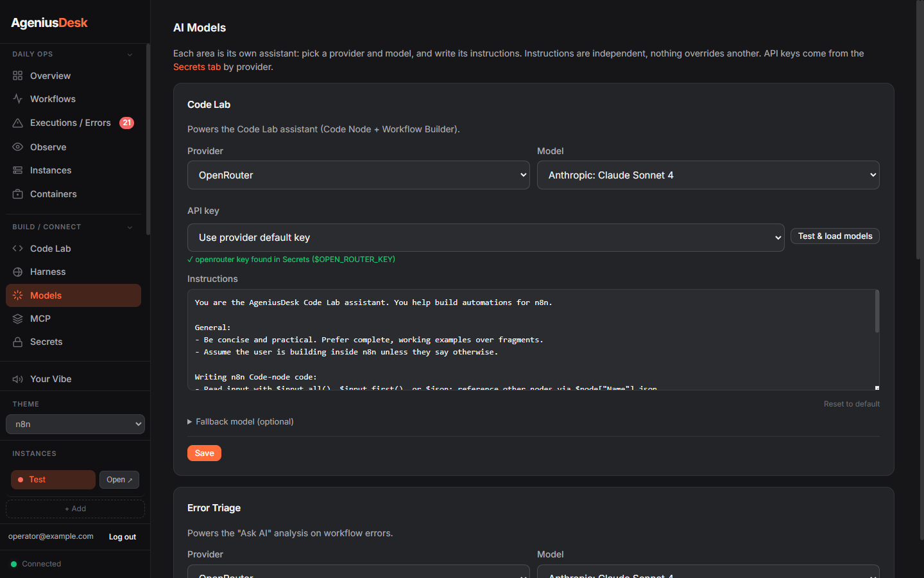This screenshot has width=924, height=578.
Task: Go to Workflows in the sidebar
Action: click(x=73, y=99)
